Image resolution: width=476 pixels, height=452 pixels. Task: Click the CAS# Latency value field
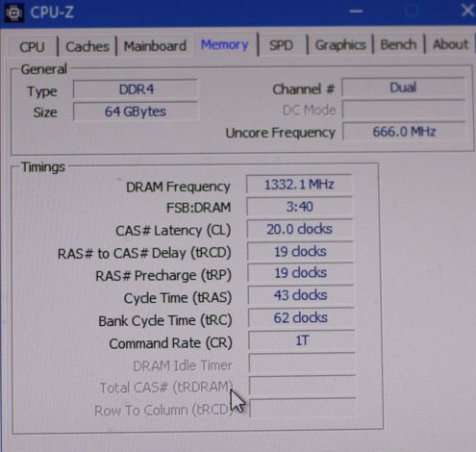tap(300, 229)
